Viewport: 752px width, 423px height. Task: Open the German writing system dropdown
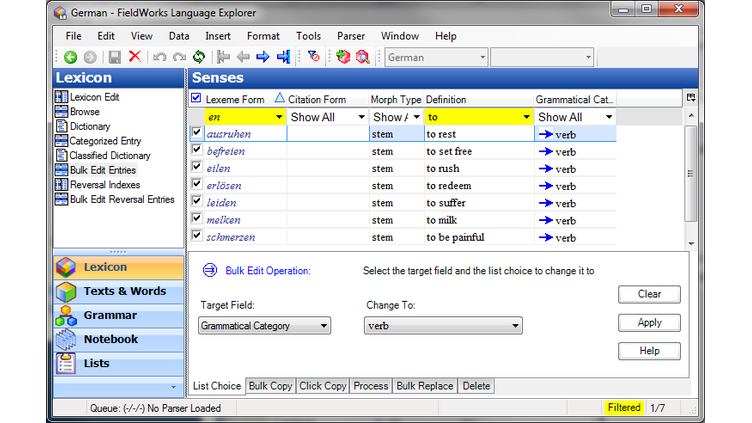[436, 58]
